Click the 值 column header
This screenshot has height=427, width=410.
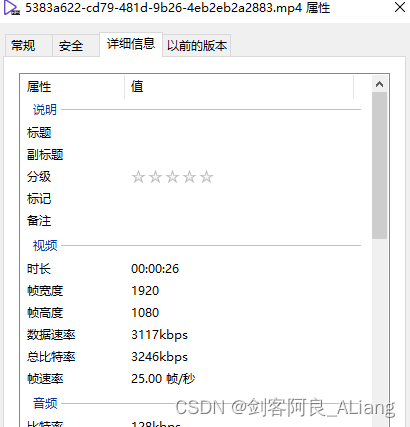click(239, 87)
